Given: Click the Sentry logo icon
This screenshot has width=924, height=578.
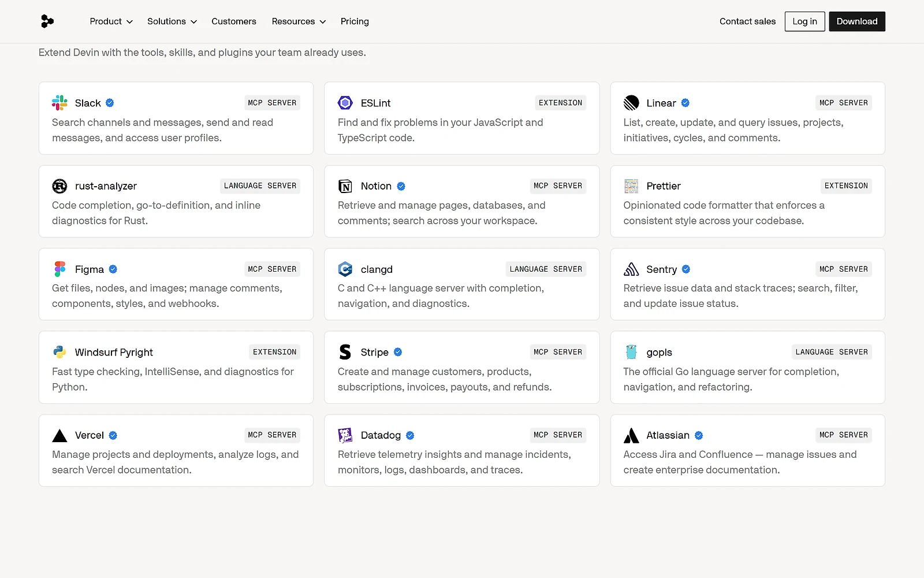Looking at the screenshot, I should pyautogui.click(x=631, y=269).
